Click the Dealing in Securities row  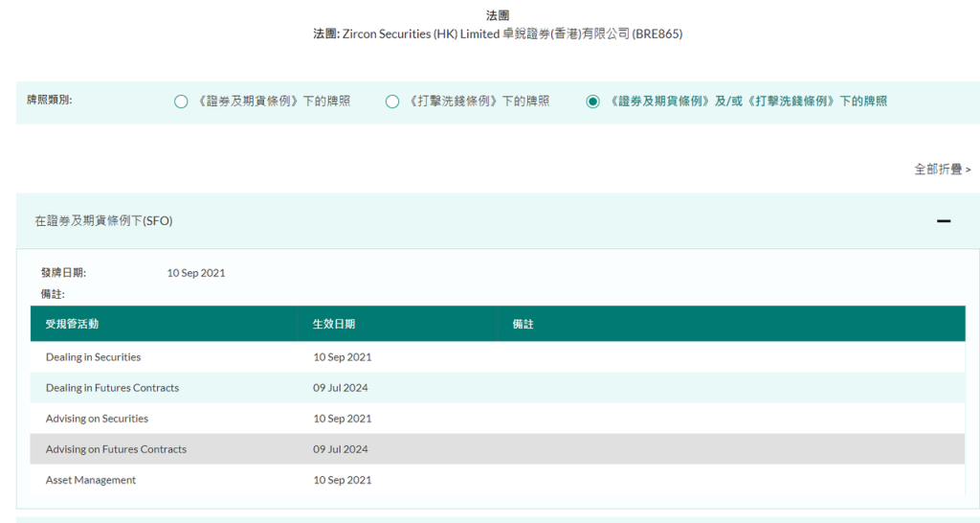[498, 357]
